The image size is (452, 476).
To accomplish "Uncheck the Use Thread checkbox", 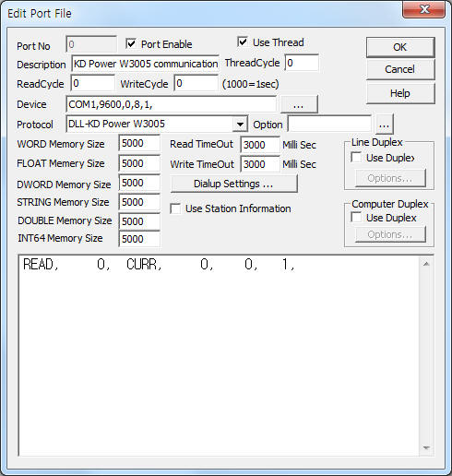I will (243, 42).
